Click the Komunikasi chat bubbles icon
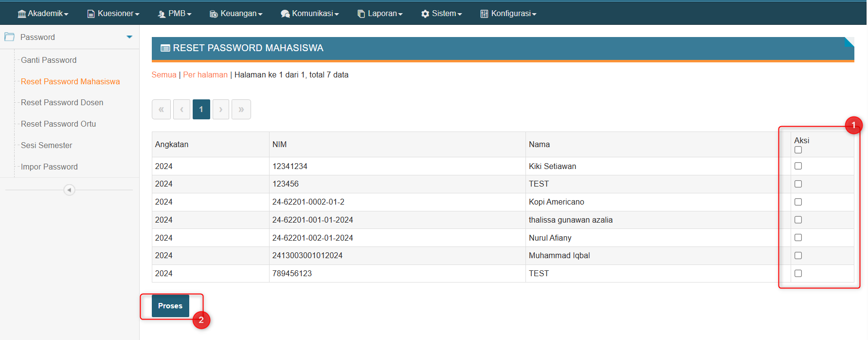The height and width of the screenshot is (340, 868). 285,14
